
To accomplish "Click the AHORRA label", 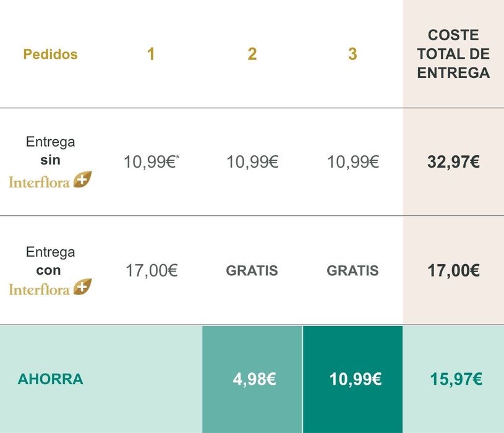I will tap(51, 379).
